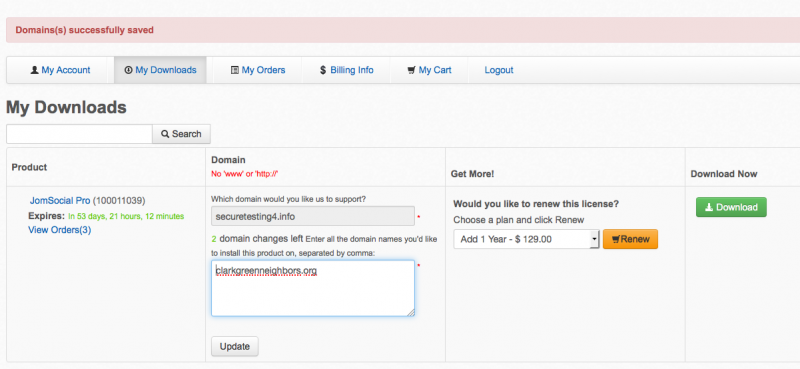
Task: Click the Logout link
Action: 499,70
